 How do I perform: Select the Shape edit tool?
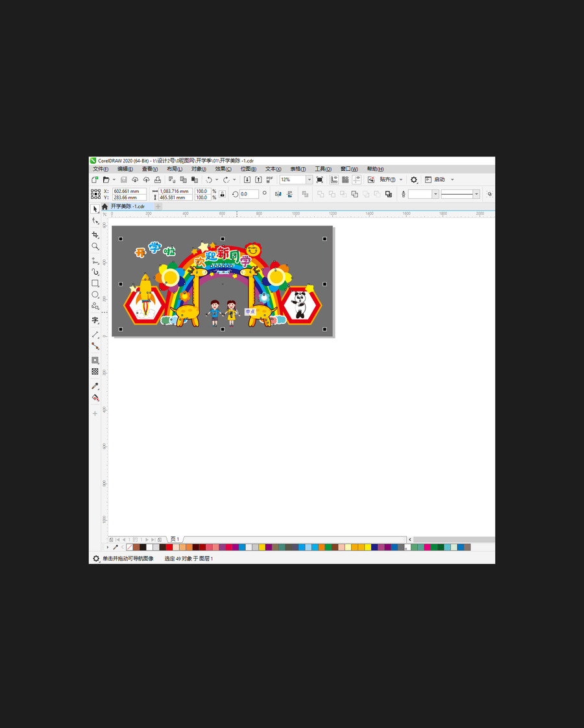pos(95,221)
